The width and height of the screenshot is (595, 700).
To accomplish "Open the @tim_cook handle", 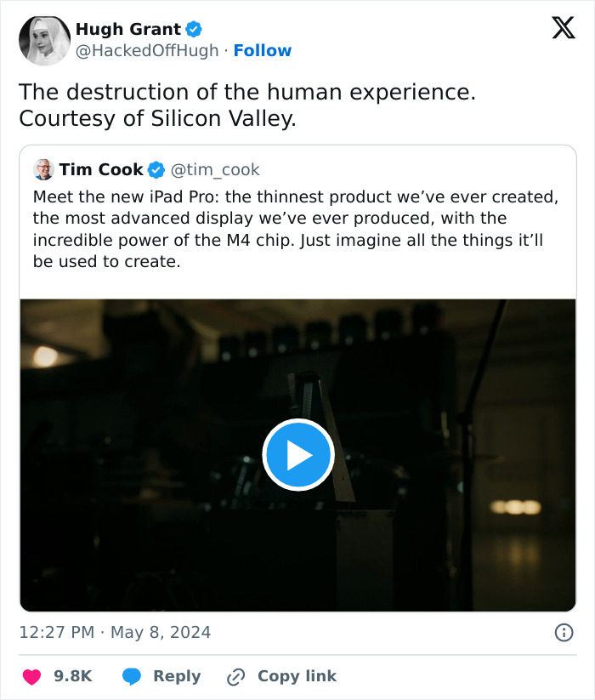I will (x=216, y=169).
